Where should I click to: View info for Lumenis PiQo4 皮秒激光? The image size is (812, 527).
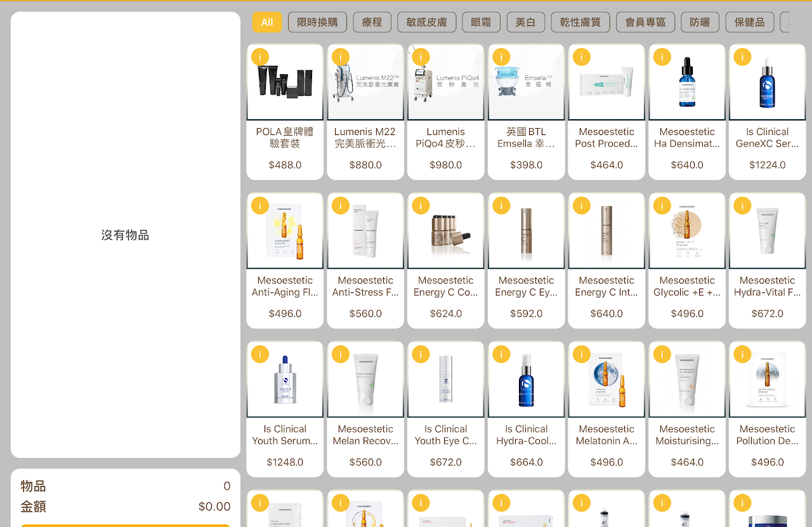click(421, 56)
